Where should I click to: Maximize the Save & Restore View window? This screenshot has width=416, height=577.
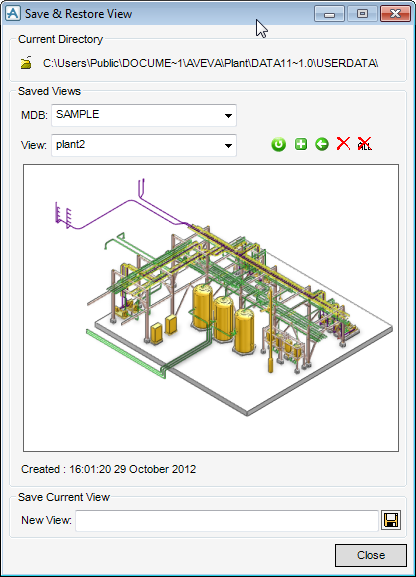(x=362, y=14)
